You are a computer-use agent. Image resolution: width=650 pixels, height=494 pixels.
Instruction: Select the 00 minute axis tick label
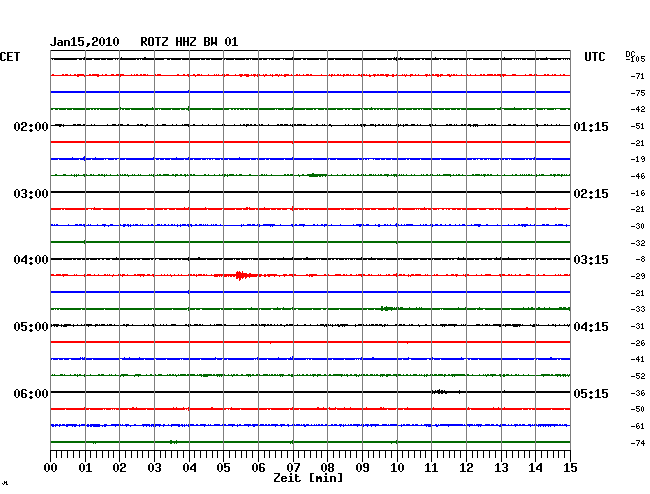coord(51,468)
